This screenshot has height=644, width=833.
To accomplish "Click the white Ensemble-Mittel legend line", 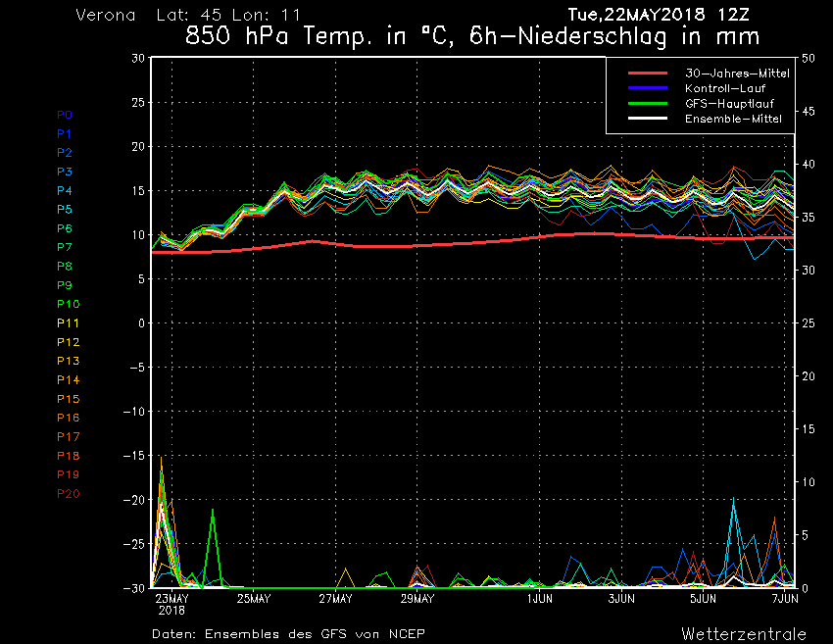I will (648, 118).
